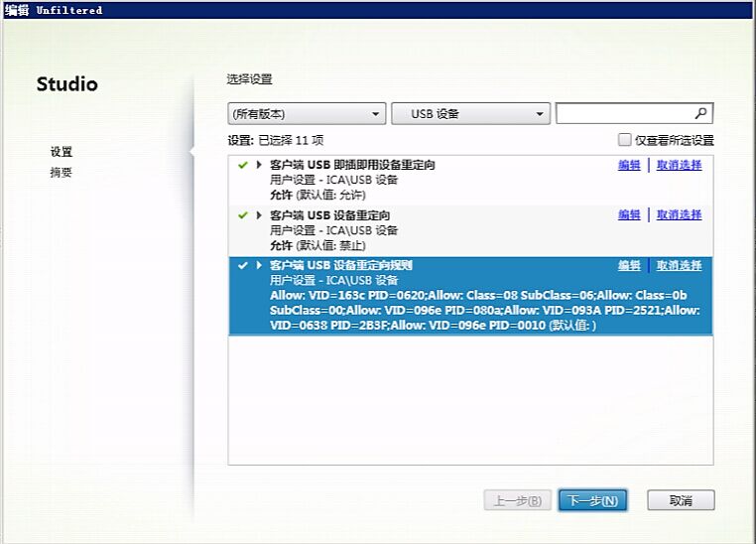Click 编辑 for USB 即插即用设备重定向
756x544 pixels.
629,165
